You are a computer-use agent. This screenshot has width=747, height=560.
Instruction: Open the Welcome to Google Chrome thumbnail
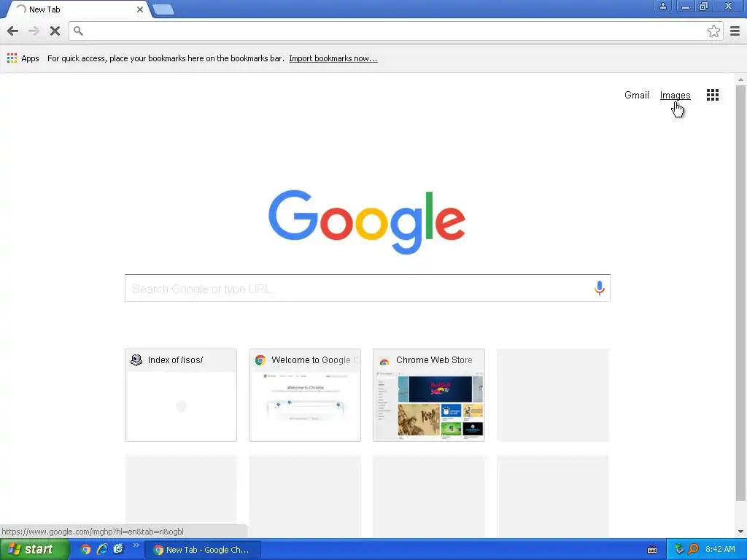tap(304, 394)
